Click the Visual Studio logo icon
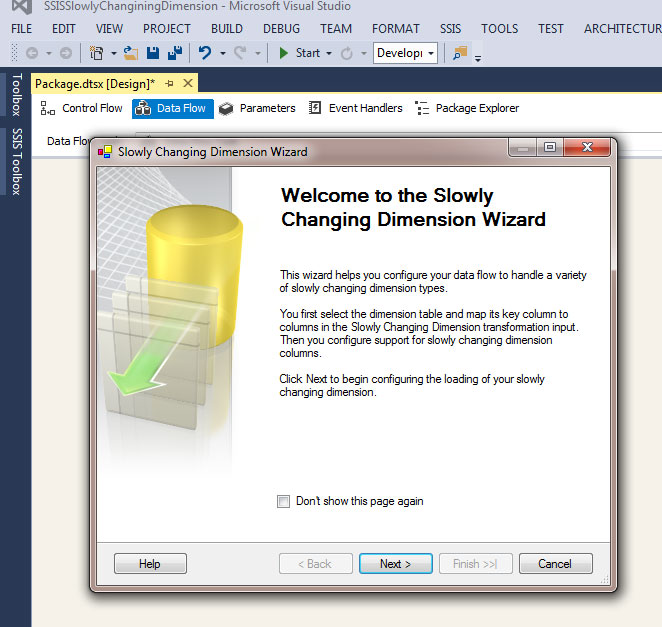 22,6
